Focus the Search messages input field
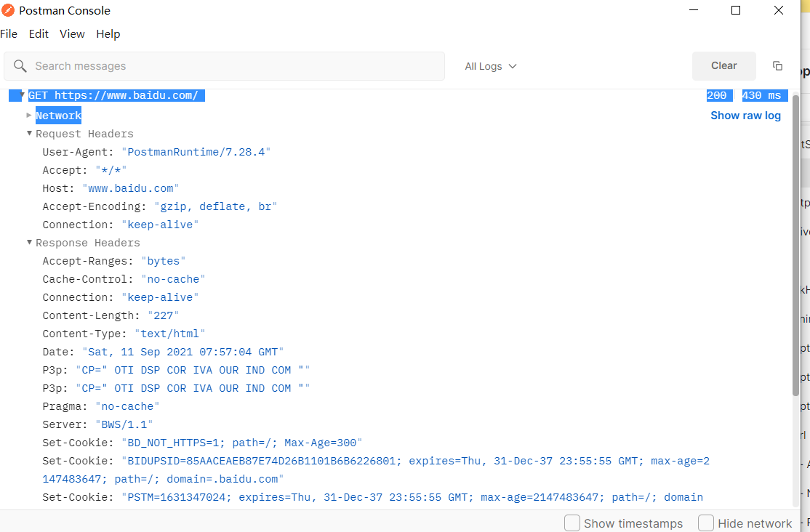Screen dimensions: 810x532 click(224, 66)
